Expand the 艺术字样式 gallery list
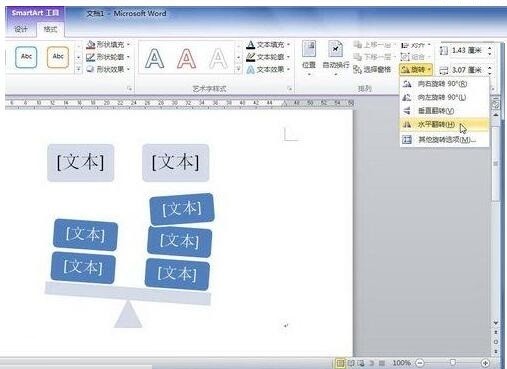This screenshot has height=369, width=507. (238, 69)
